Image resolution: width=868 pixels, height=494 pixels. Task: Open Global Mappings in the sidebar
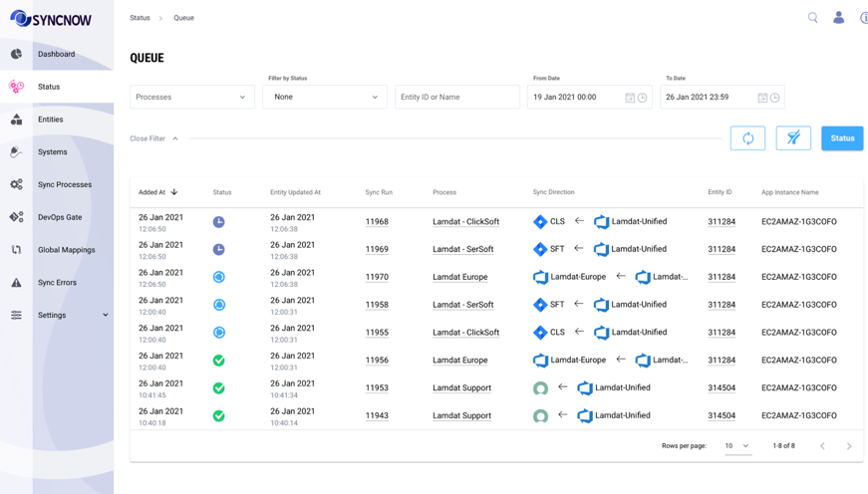pyautogui.click(x=66, y=250)
